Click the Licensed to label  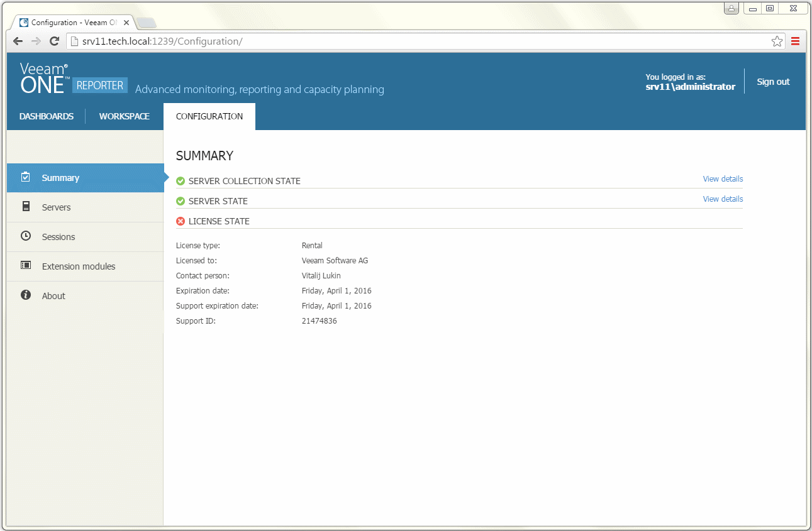pyautogui.click(x=196, y=261)
